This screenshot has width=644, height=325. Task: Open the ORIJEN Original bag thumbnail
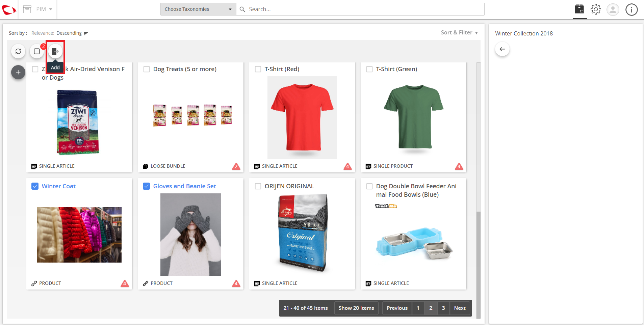point(303,233)
